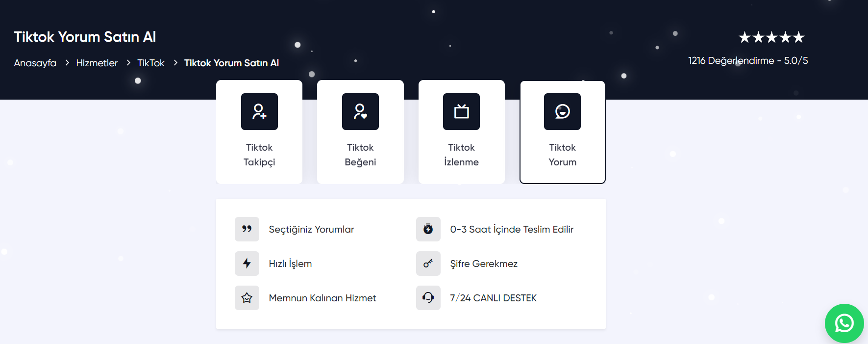
Task: Open the Tiktok İzlenme service tab
Action: point(461,155)
